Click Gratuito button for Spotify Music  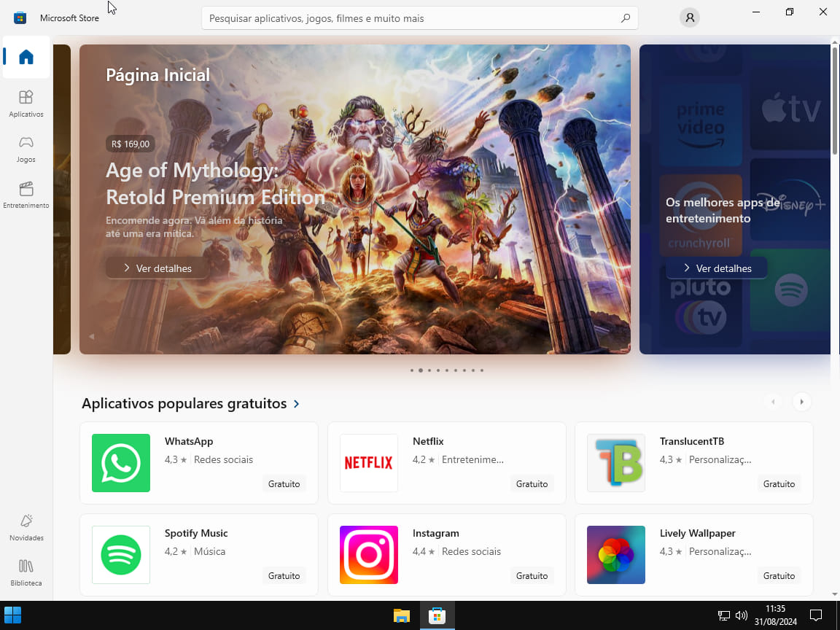[284, 576]
